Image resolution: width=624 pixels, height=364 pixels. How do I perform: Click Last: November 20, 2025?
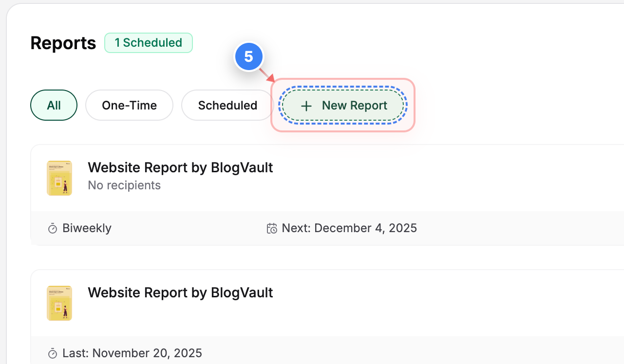pos(132,353)
